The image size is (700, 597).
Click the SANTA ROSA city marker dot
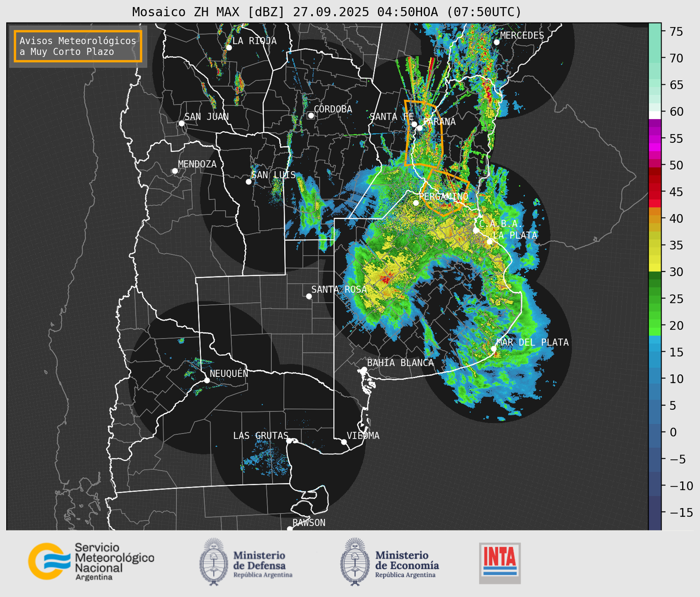pos(309,296)
